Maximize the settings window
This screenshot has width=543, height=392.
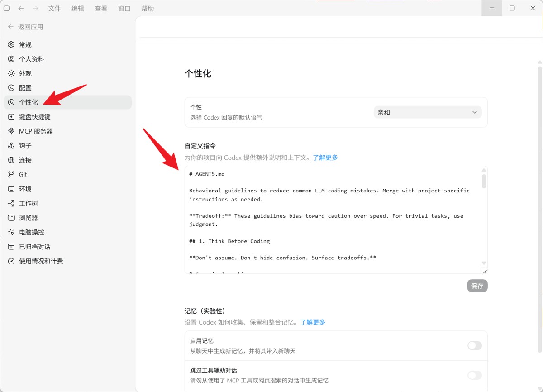512,8
